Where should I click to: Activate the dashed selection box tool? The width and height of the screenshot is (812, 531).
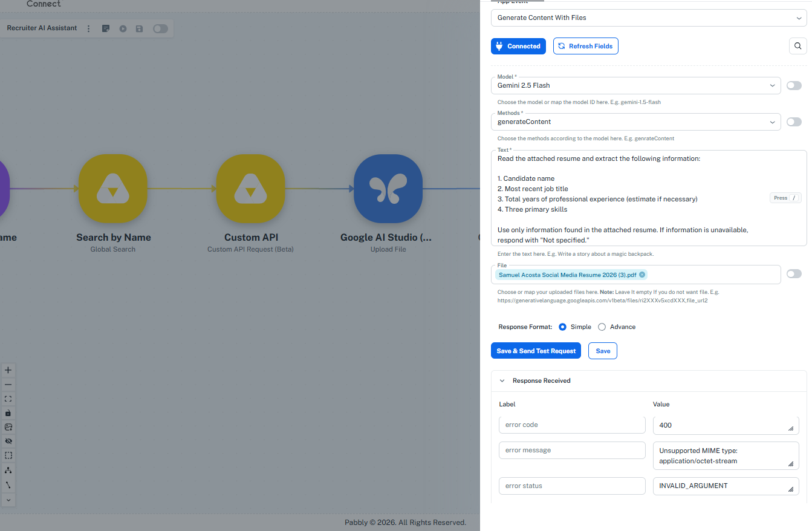(8, 455)
